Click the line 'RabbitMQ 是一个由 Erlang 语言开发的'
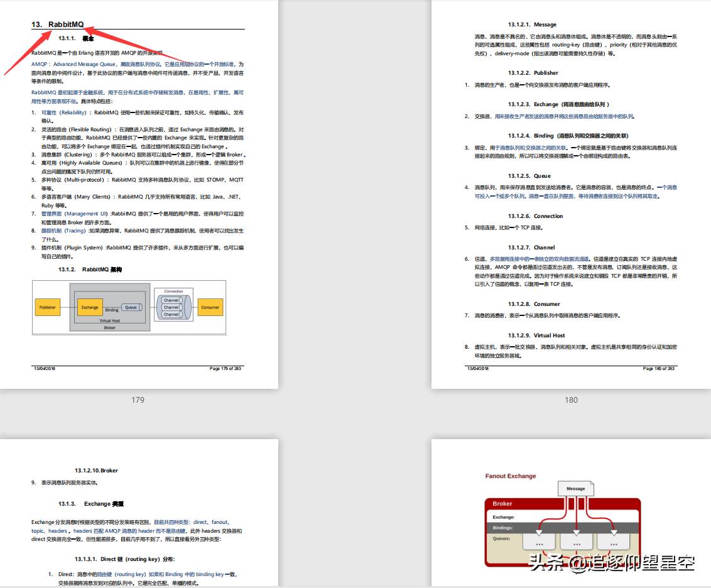 click(x=97, y=53)
